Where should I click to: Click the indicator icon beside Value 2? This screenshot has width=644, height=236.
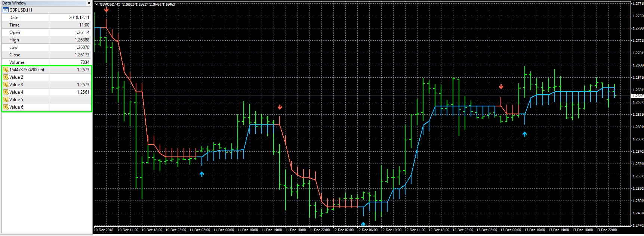pos(6,77)
